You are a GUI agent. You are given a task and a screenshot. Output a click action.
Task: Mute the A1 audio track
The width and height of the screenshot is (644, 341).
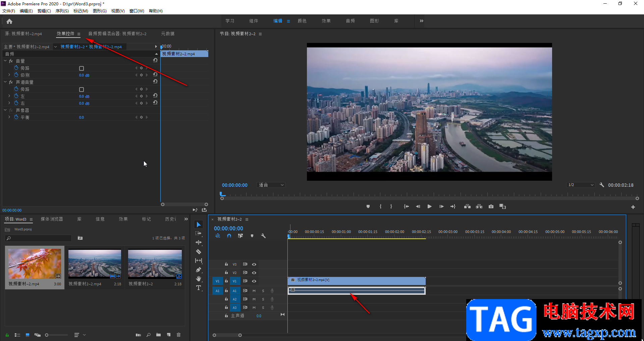tap(254, 291)
